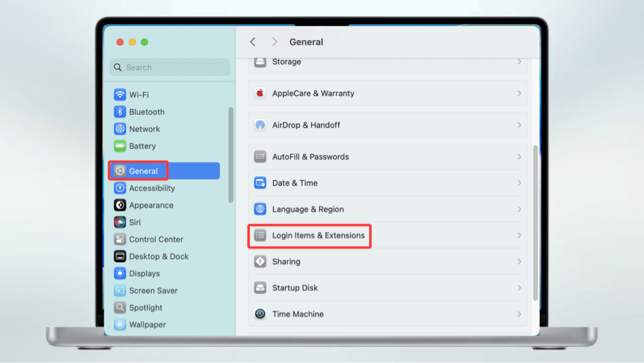
Task: Select Wallpaper in the sidebar
Action: click(147, 324)
